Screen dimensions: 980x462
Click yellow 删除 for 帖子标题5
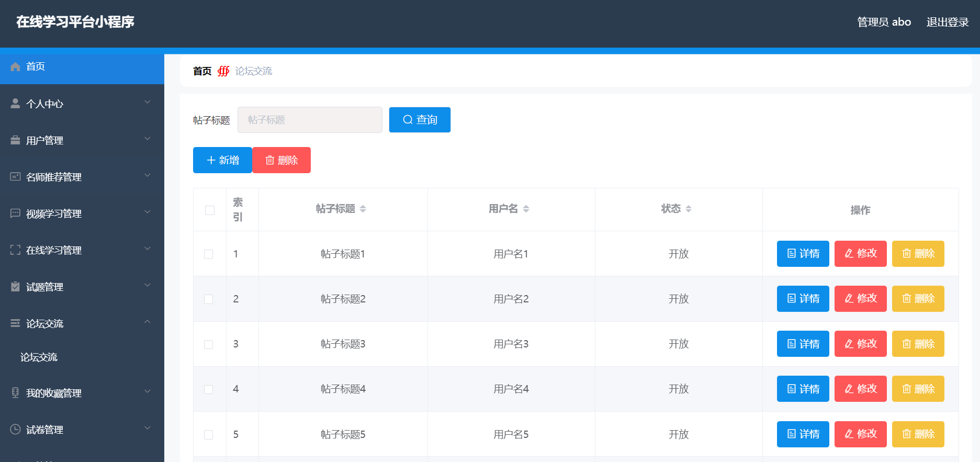(918, 434)
